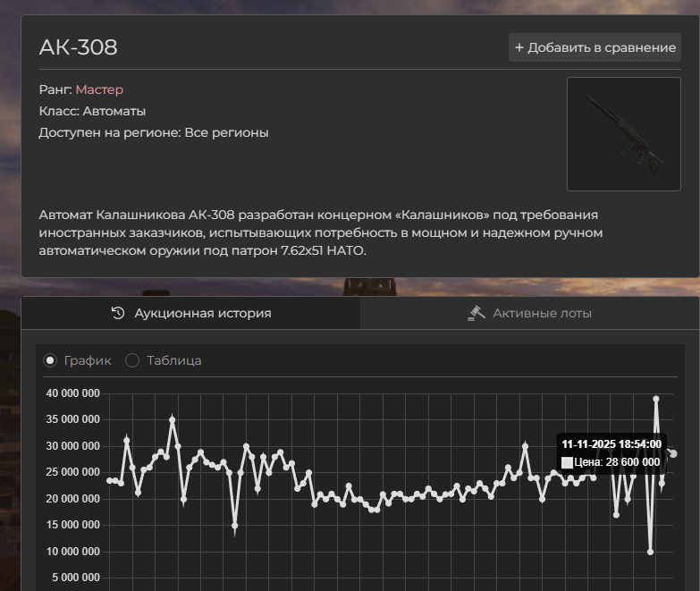The width and height of the screenshot is (700, 591).
Task: Click the 40 000 000 y-axis label
Action: click(74, 393)
